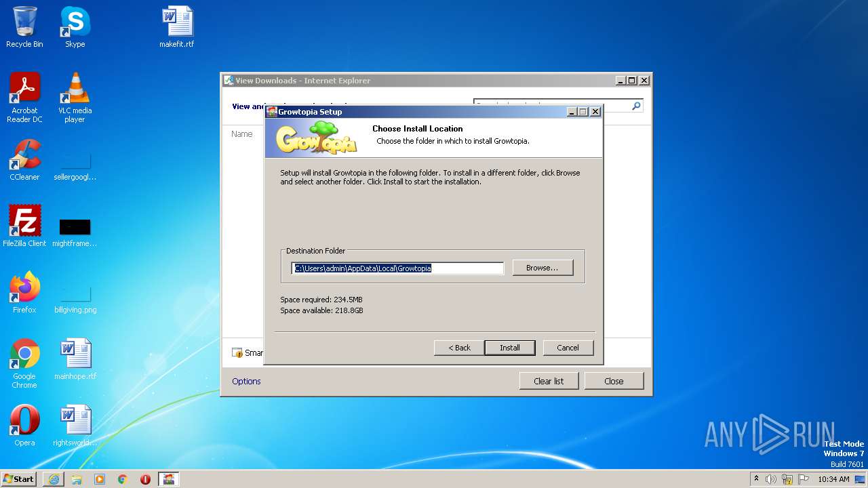Close the View Downloads window via Close button
The width and height of the screenshot is (868, 488).
(614, 381)
